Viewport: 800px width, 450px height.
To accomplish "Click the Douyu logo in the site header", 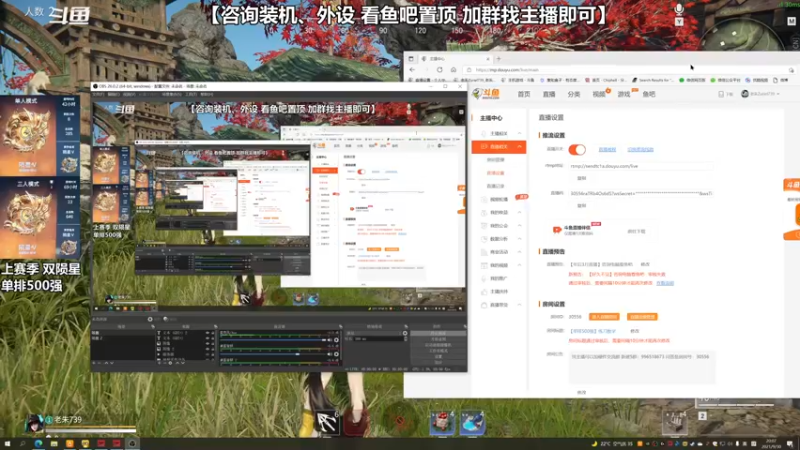I will pos(486,93).
